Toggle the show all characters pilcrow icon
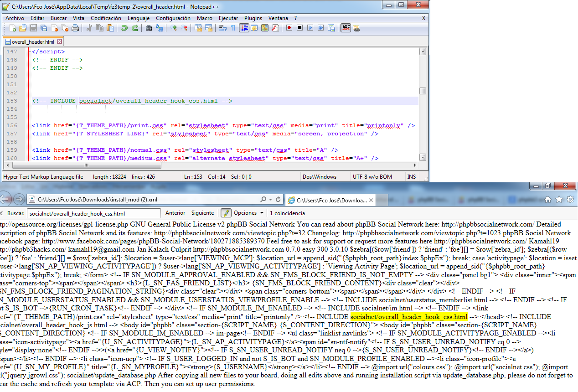The image size is (578, 392). click(233, 28)
